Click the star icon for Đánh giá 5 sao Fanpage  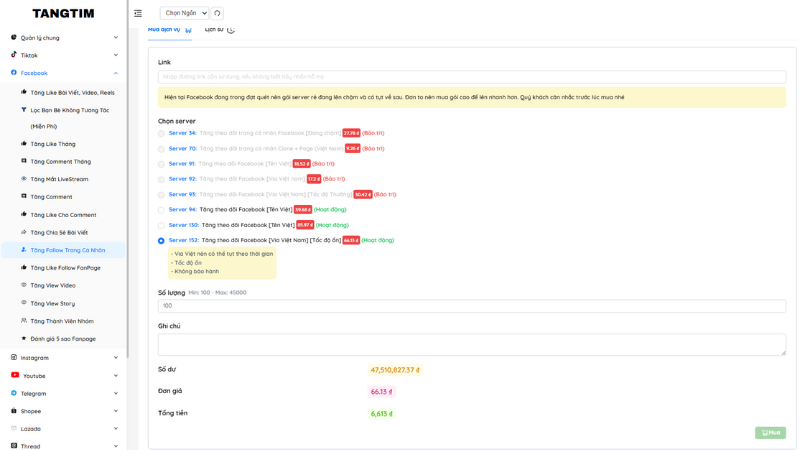(x=24, y=339)
